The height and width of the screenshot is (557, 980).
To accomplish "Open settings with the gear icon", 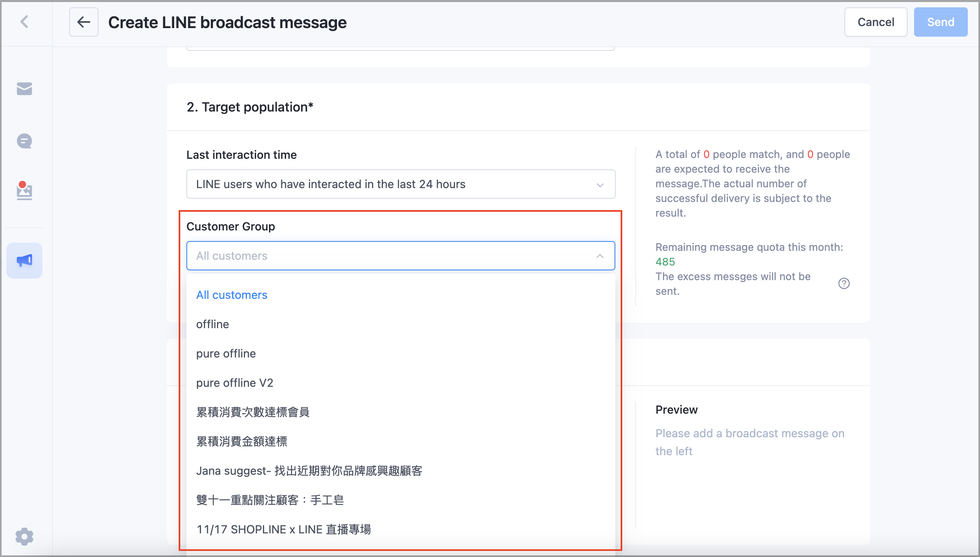I will pyautogui.click(x=24, y=536).
